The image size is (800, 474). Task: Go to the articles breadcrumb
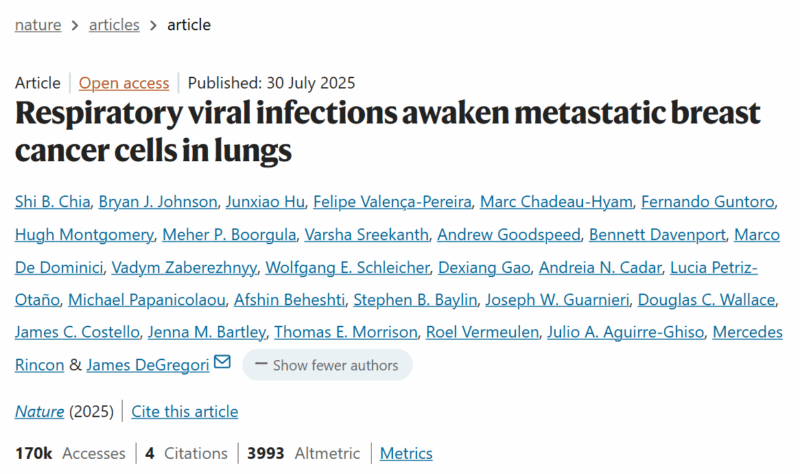point(114,25)
